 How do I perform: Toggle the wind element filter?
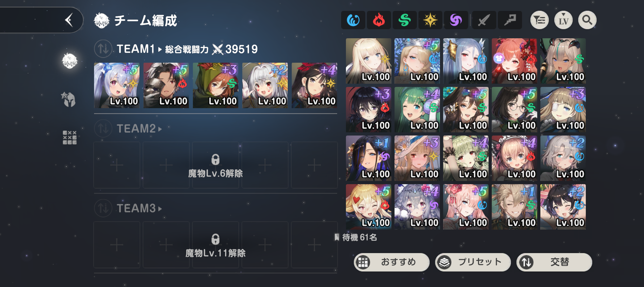click(x=405, y=20)
